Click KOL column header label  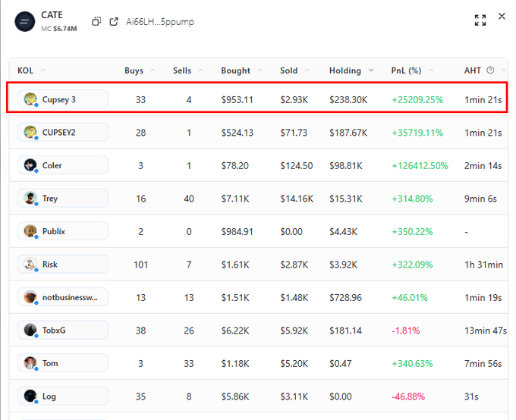point(25,71)
